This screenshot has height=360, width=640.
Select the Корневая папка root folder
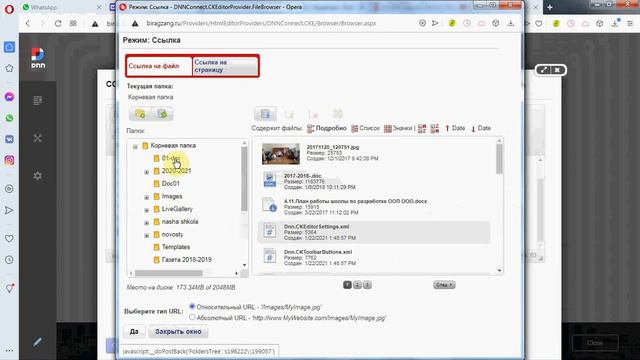tap(173, 145)
